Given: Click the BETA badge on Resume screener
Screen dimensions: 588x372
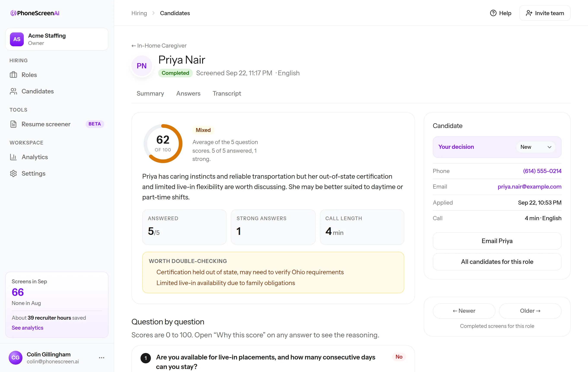Looking at the screenshot, I should pos(95,124).
